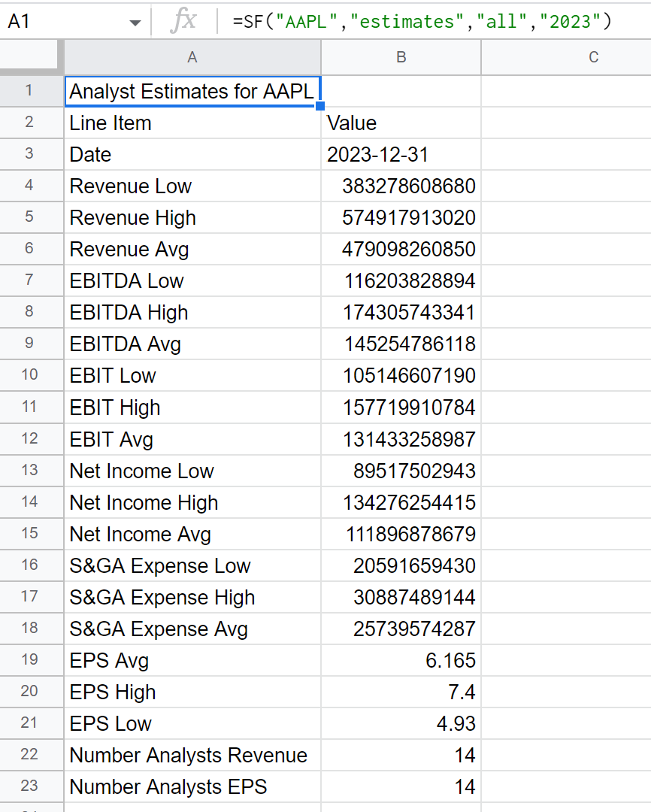Screen dimensions: 651x812
Task: Select value 30887489144
Action: click(401, 597)
